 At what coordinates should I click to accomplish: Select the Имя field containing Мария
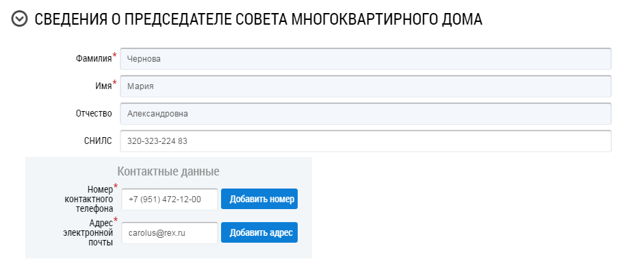365,86
